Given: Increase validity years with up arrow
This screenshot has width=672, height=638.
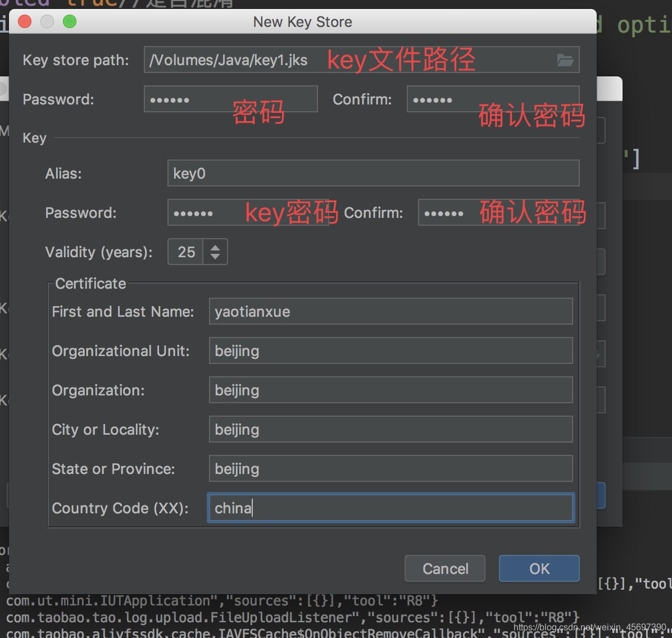Looking at the screenshot, I should click(215, 247).
